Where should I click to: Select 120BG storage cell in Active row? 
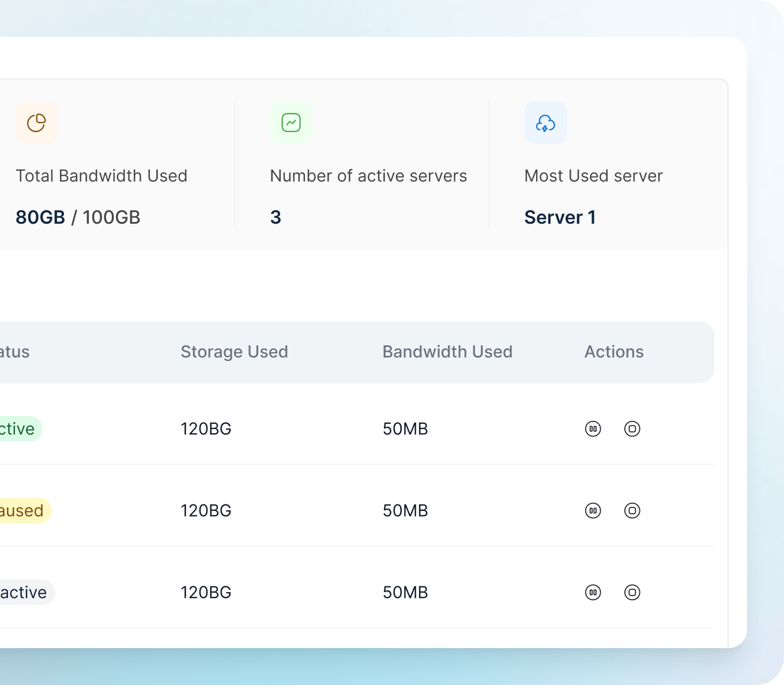206,429
